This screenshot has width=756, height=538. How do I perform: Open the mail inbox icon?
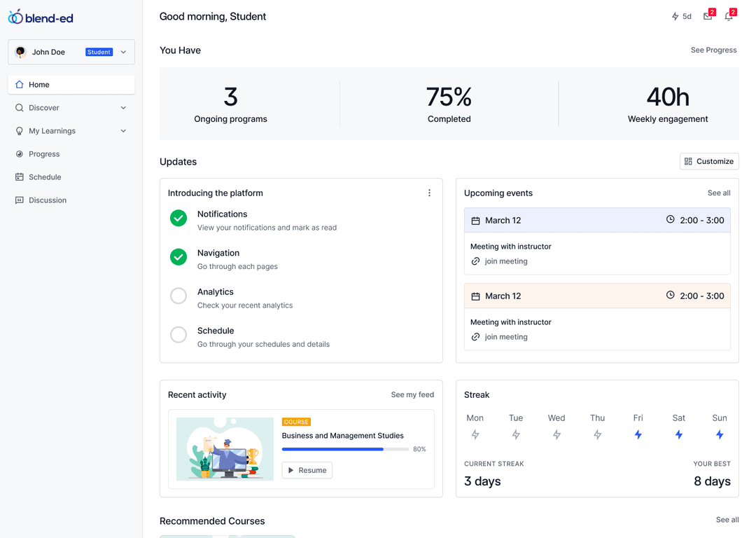(x=708, y=17)
